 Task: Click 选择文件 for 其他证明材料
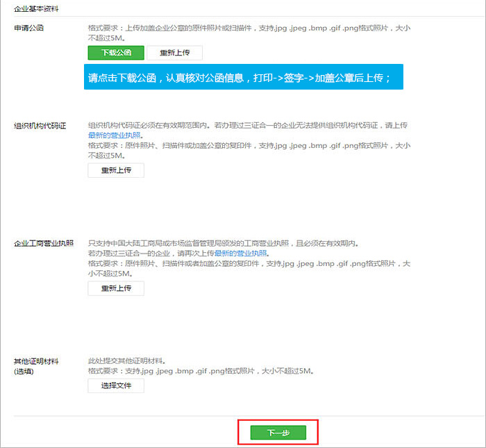[115, 385]
